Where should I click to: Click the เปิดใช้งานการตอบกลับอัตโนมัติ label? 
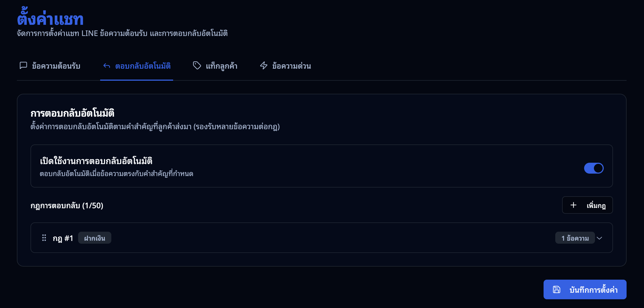(96, 161)
